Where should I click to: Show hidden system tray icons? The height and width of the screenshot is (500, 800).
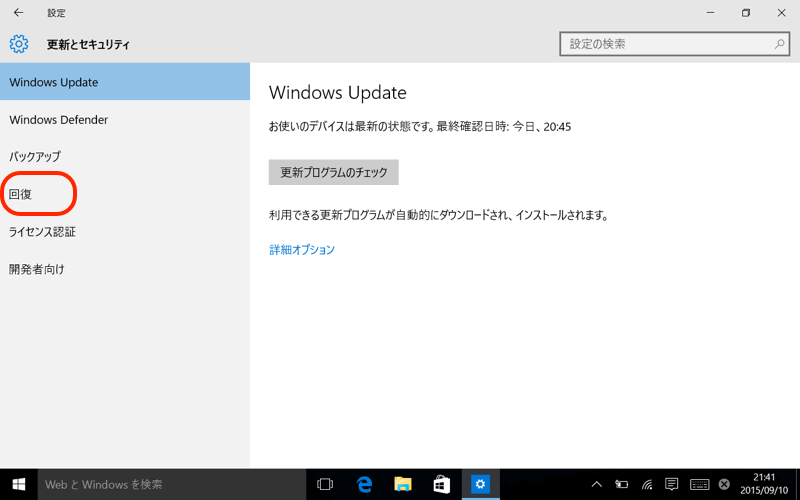(597, 484)
